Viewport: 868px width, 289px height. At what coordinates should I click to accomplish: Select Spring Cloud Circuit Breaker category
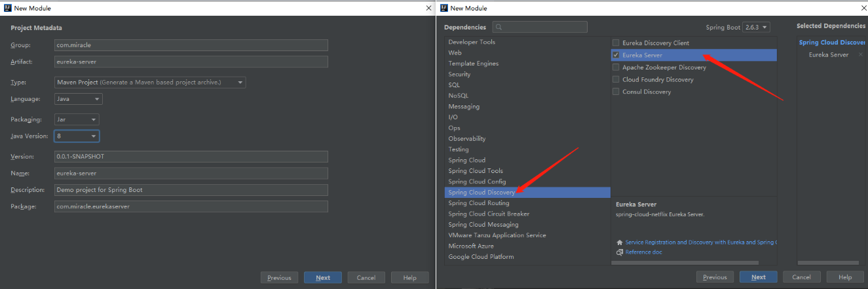pos(489,214)
